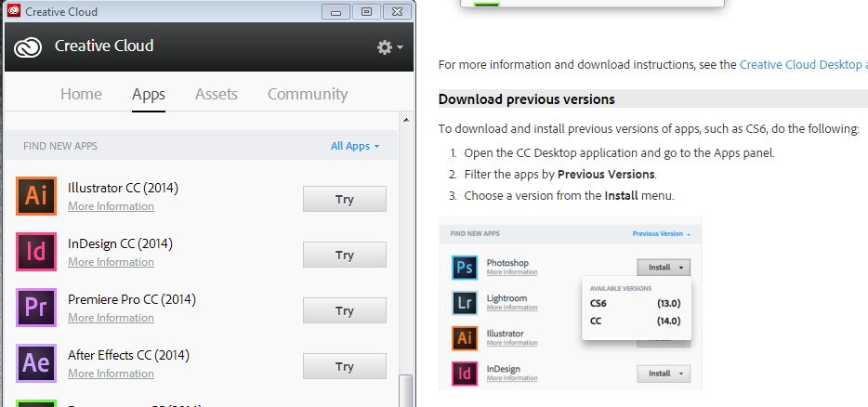Open the Creative Cloud Desktop link
Viewport: 868px width, 407px height.
(x=803, y=65)
